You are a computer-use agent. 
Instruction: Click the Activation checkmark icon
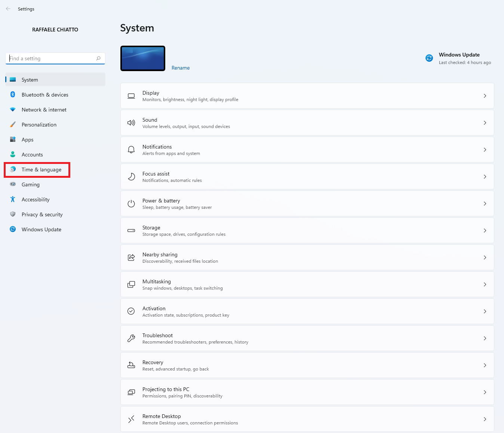click(131, 311)
